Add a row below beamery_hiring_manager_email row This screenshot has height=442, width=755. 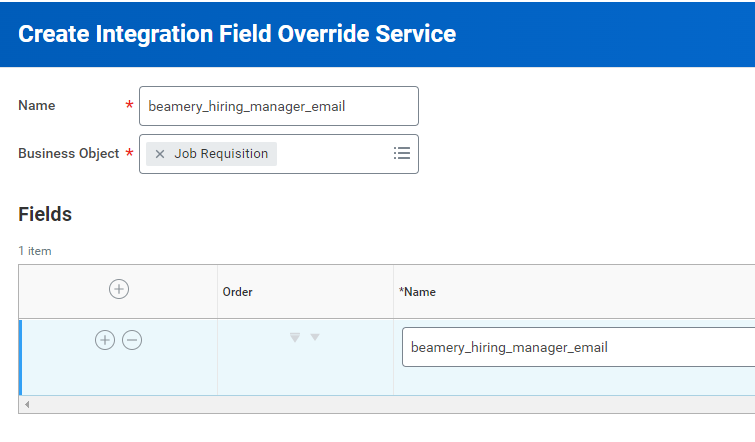(x=104, y=340)
